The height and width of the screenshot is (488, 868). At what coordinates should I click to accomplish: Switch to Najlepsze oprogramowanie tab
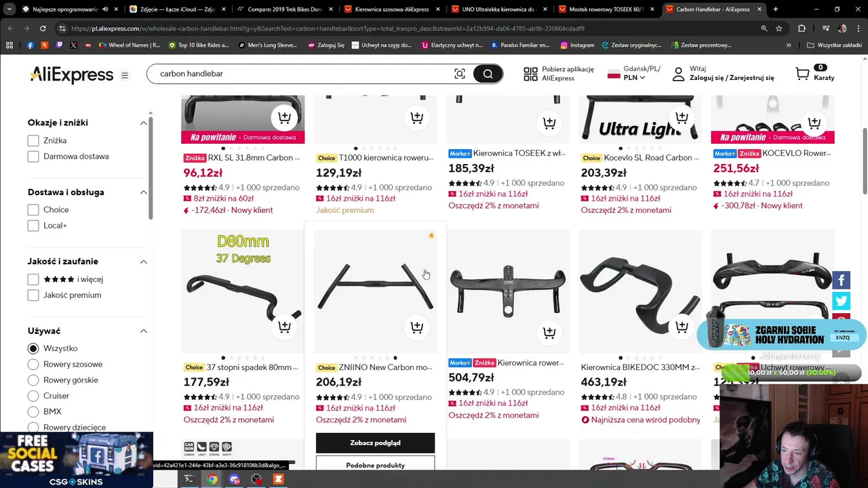click(x=71, y=9)
